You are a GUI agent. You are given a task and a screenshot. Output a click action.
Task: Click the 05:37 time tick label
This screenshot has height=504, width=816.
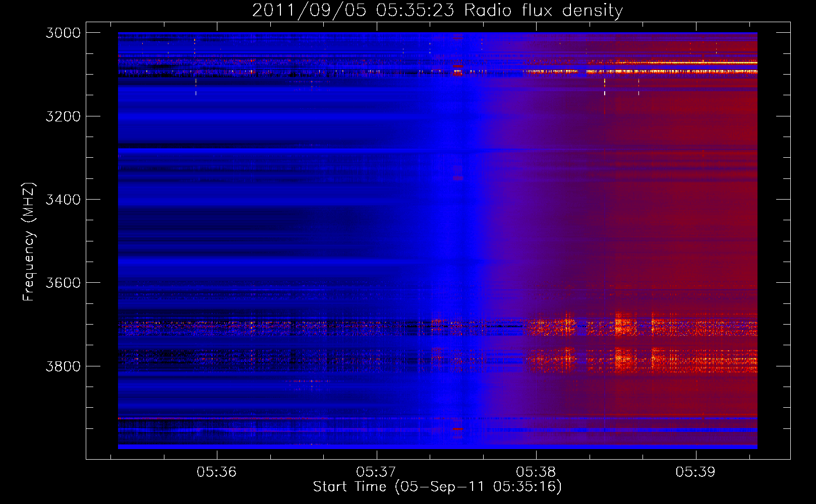376,472
